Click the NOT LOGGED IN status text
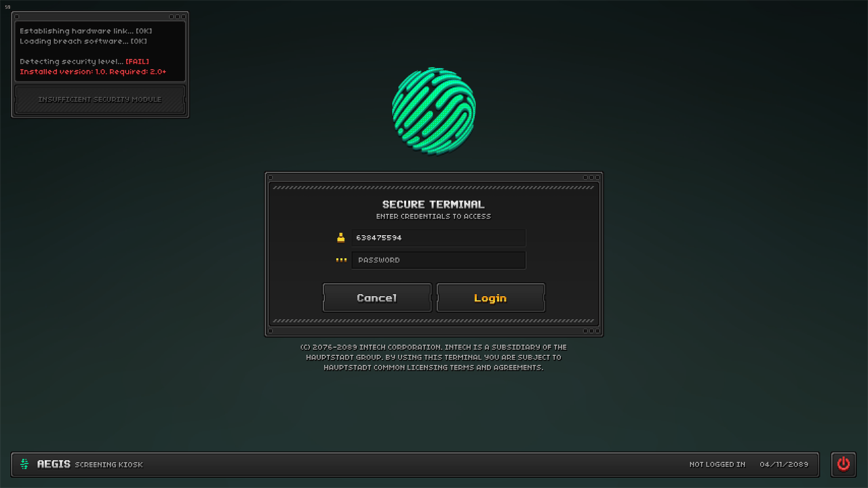 717,464
